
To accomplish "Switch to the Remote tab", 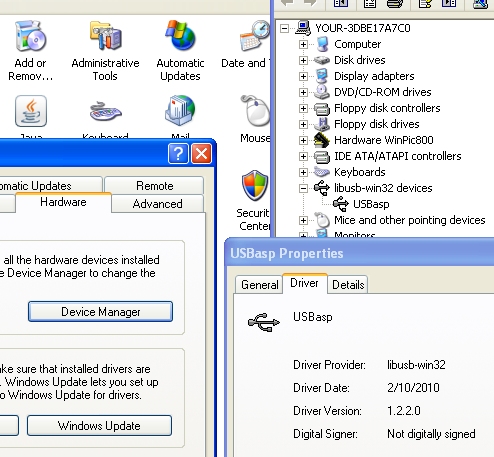I will click(154, 185).
